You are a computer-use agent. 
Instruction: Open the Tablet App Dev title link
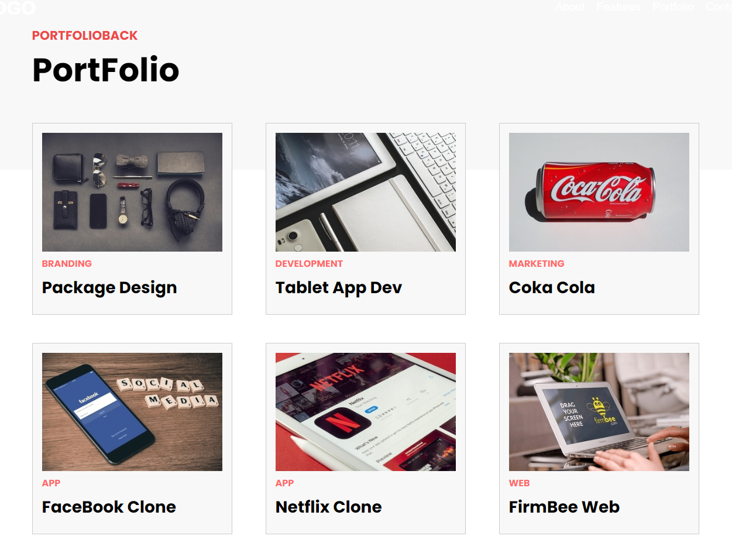coord(339,288)
